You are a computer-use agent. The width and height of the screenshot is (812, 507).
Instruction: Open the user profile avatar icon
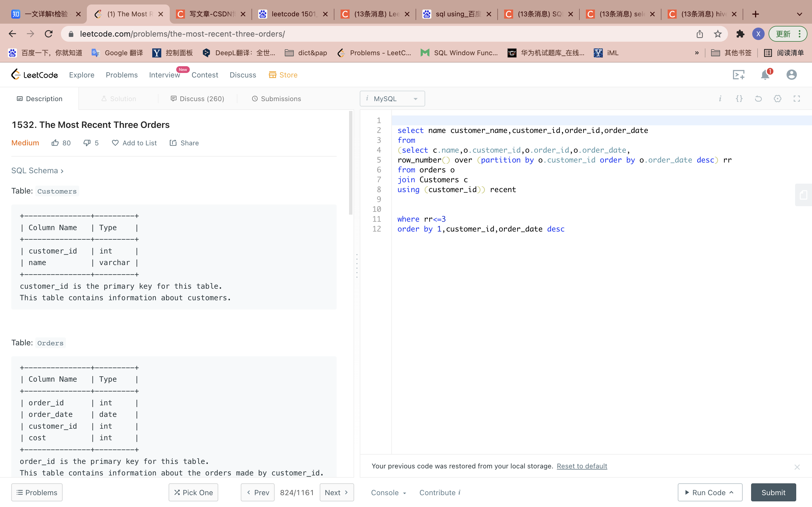click(791, 74)
